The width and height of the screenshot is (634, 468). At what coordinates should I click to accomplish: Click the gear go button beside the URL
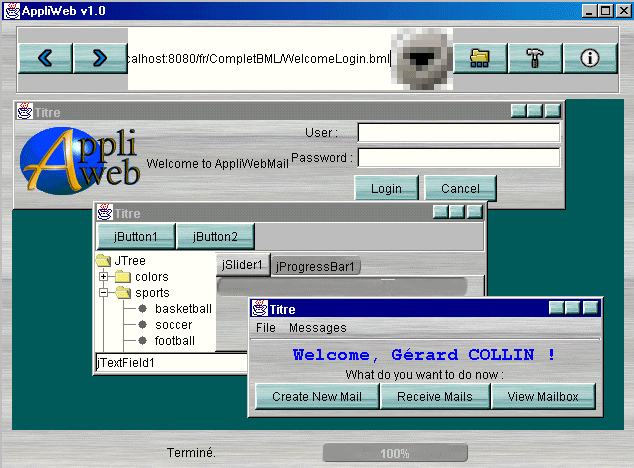[422, 59]
